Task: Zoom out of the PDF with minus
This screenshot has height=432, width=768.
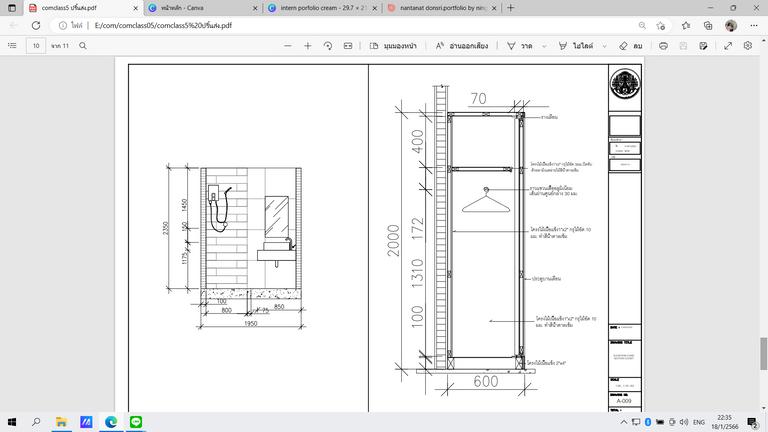Action: click(x=288, y=46)
